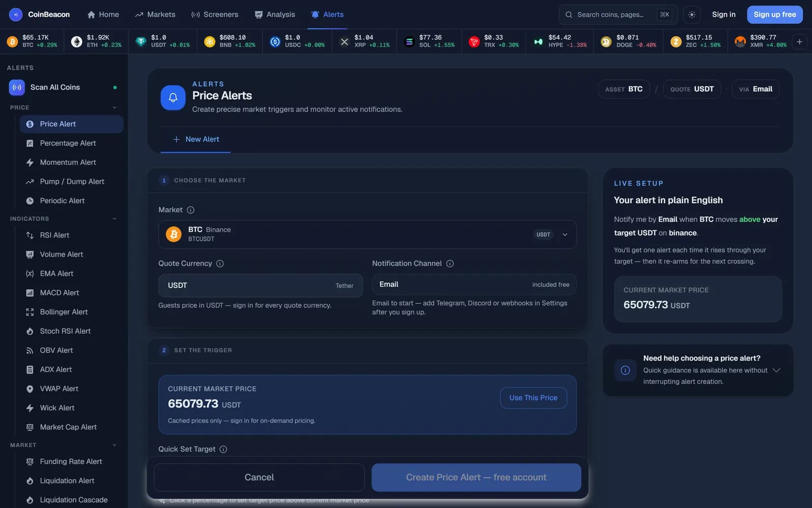
Task: Open the Notification Channel Email selector
Action: tap(474, 284)
